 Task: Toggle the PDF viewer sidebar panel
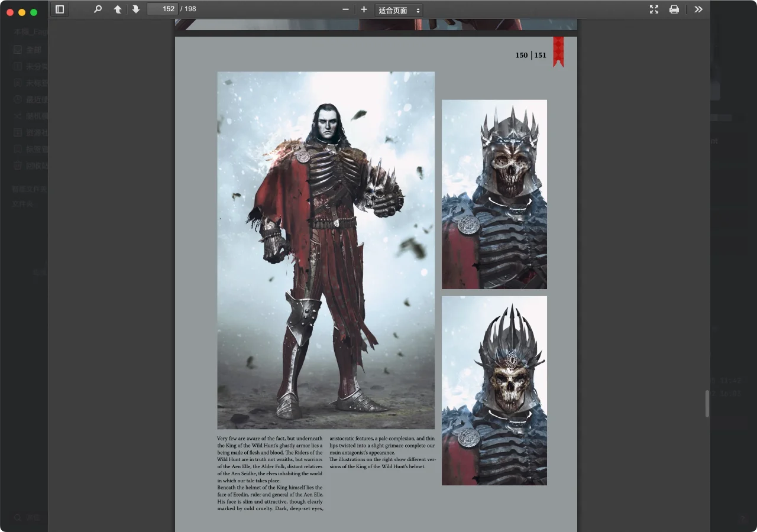(60, 9)
